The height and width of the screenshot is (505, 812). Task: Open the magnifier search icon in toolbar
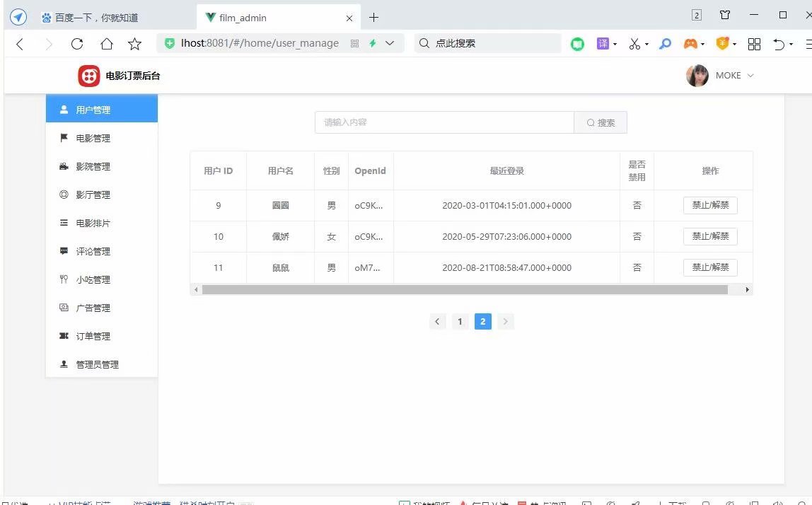click(665, 43)
